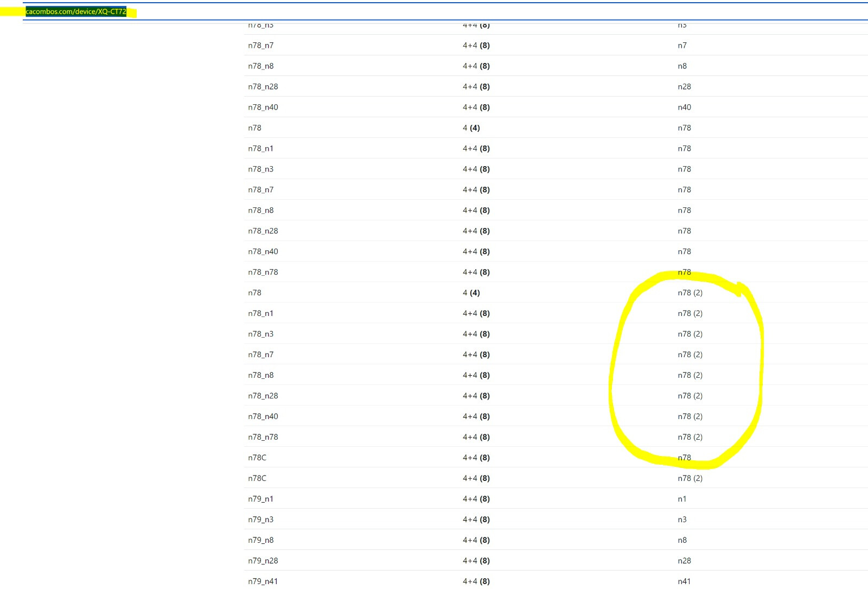
Task: Click n78 (2) in the n78_n1 row
Action: (x=690, y=313)
